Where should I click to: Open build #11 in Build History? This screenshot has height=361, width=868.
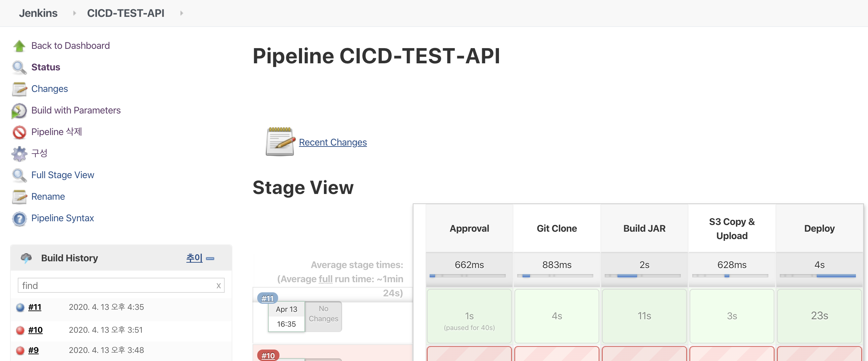click(x=35, y=307)
